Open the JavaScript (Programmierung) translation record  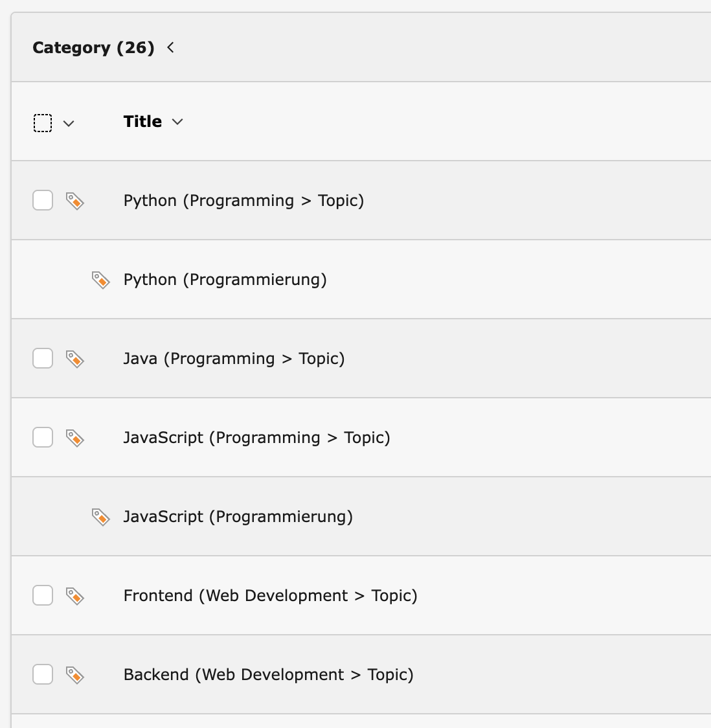click(x=238, y=516)
